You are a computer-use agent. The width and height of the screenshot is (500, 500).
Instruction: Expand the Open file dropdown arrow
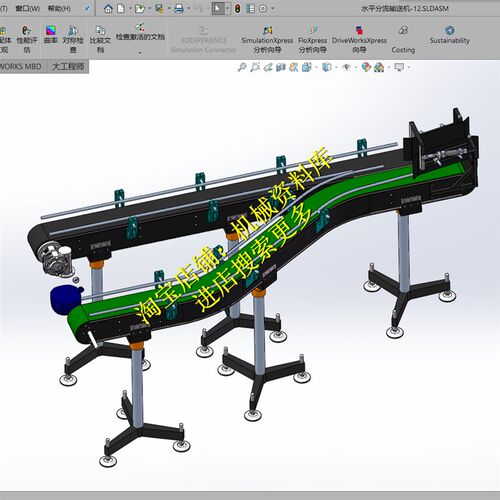point(150,9)
